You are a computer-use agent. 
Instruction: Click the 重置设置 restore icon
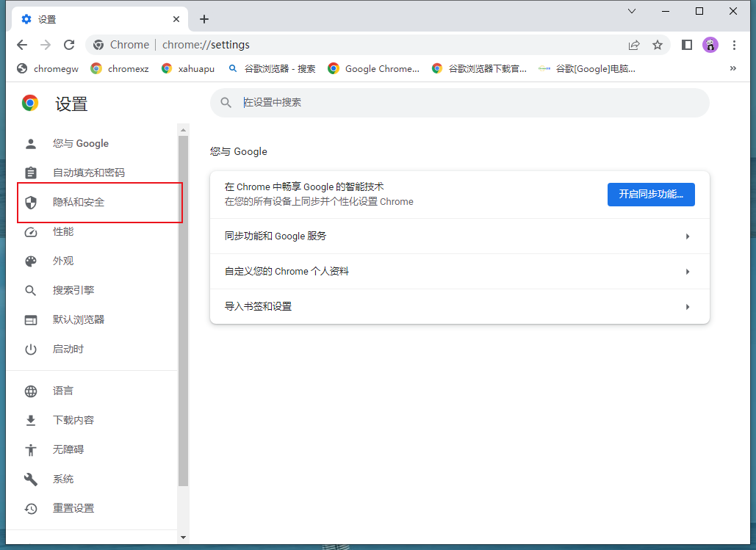tap(31, 509)
